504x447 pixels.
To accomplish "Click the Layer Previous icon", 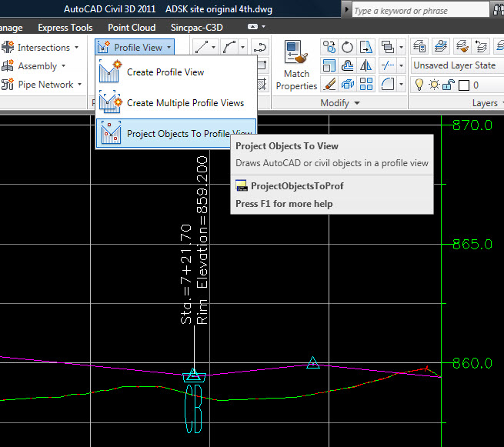I will click(x=481, y=46).
